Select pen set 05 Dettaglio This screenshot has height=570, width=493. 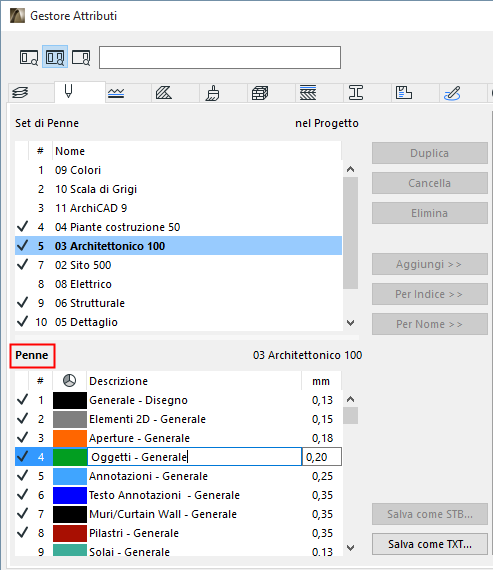tap(178, 322)
